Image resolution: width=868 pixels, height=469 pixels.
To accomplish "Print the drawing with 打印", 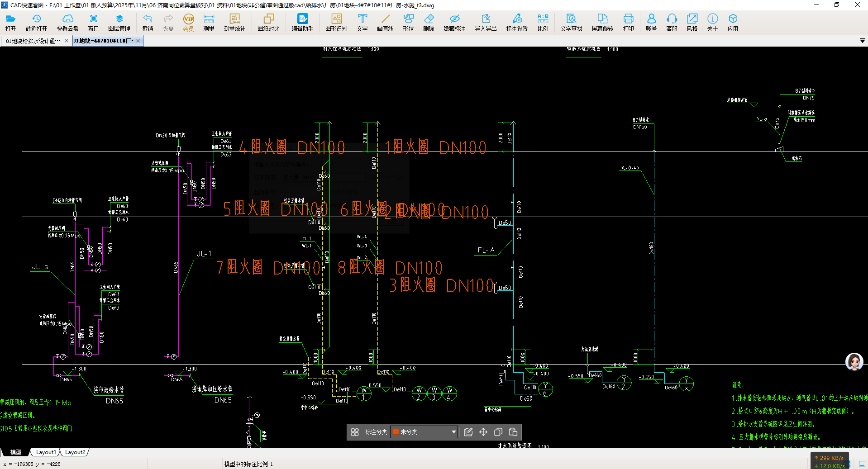I will point(628,22).
